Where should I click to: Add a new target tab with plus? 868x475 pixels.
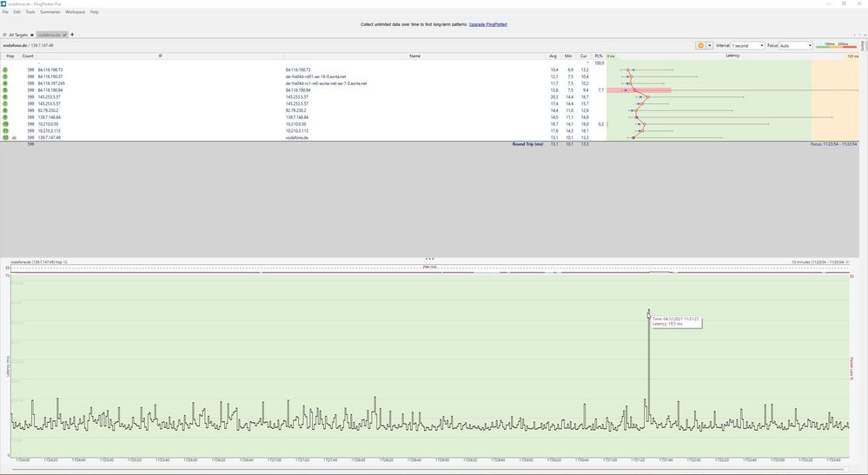click(72, 35)
